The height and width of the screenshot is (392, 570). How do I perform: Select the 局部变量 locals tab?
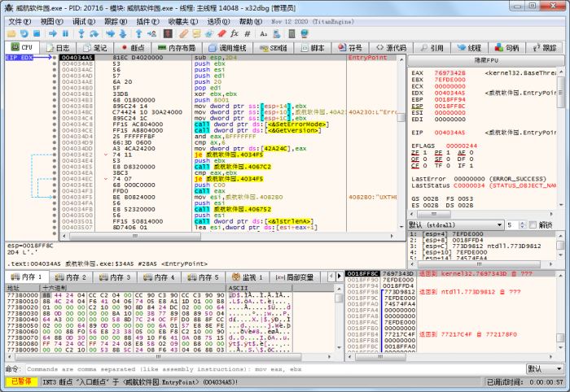coord(294,277)
